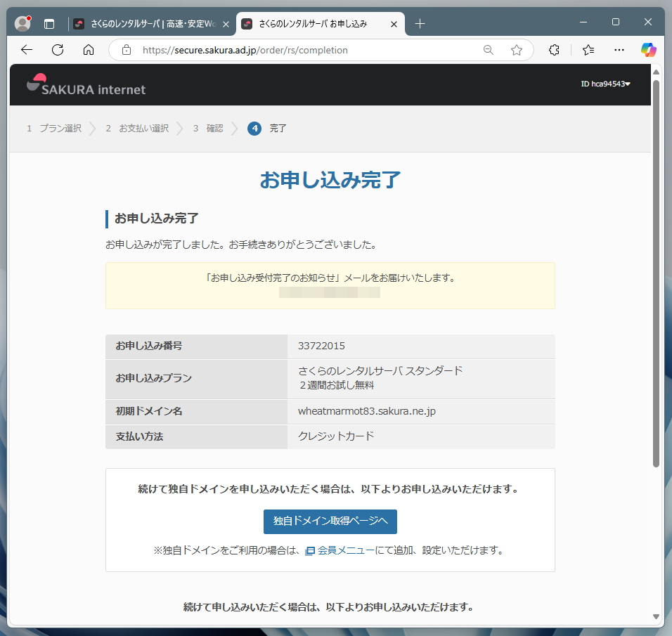
Task: Click the scrollbar up arrow
Action: [656, 72]
